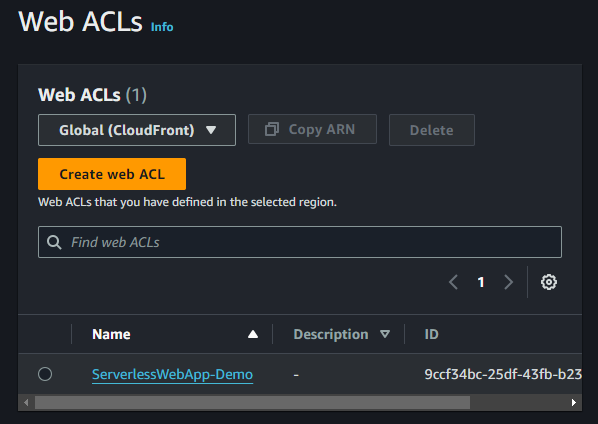Open the ServerlessWebApp-Demo web ACL link
598x424 pixels.
point(172,374)
